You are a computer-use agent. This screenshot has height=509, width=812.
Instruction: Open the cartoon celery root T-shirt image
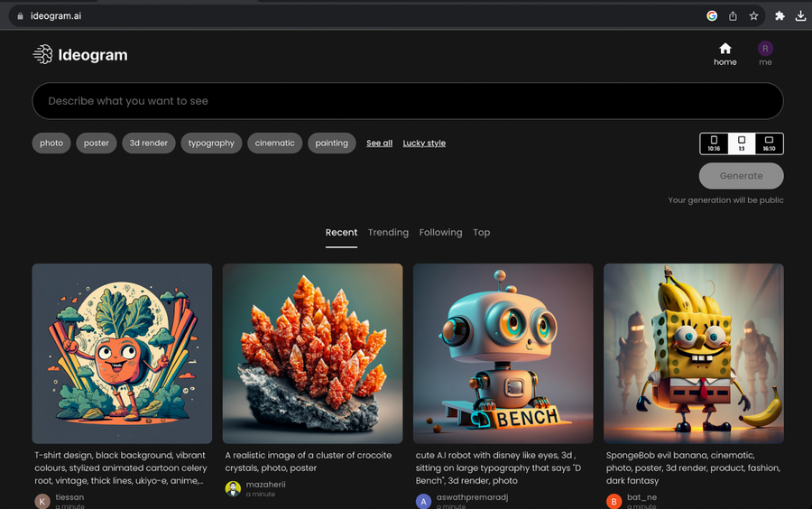[x=122, y=354]
